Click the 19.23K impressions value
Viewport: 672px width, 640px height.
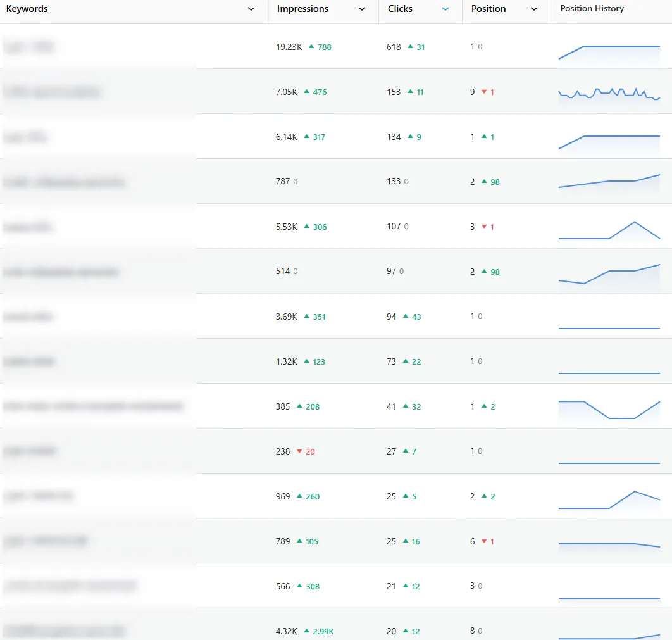tap(289, 47)
